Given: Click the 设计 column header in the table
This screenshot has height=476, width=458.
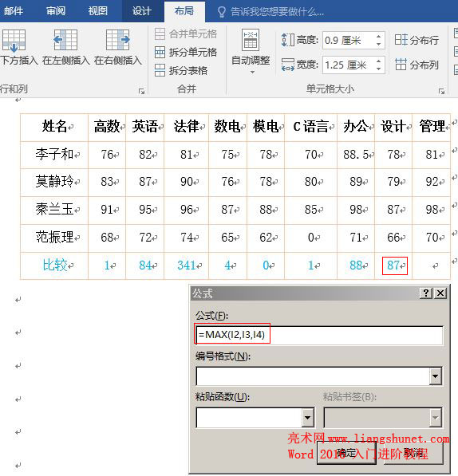Looking at the screenshot, I should pos(393,127).
